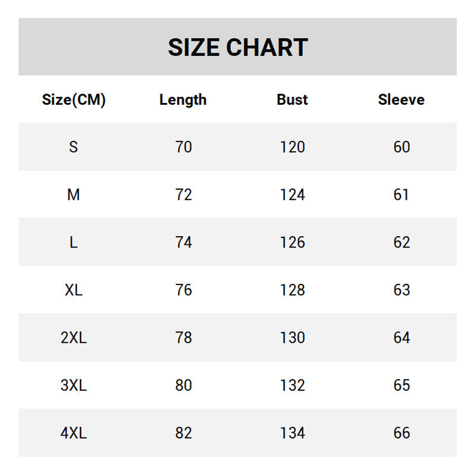Click the S size row label
Screen dimensions: 476x476
point(73,147)
